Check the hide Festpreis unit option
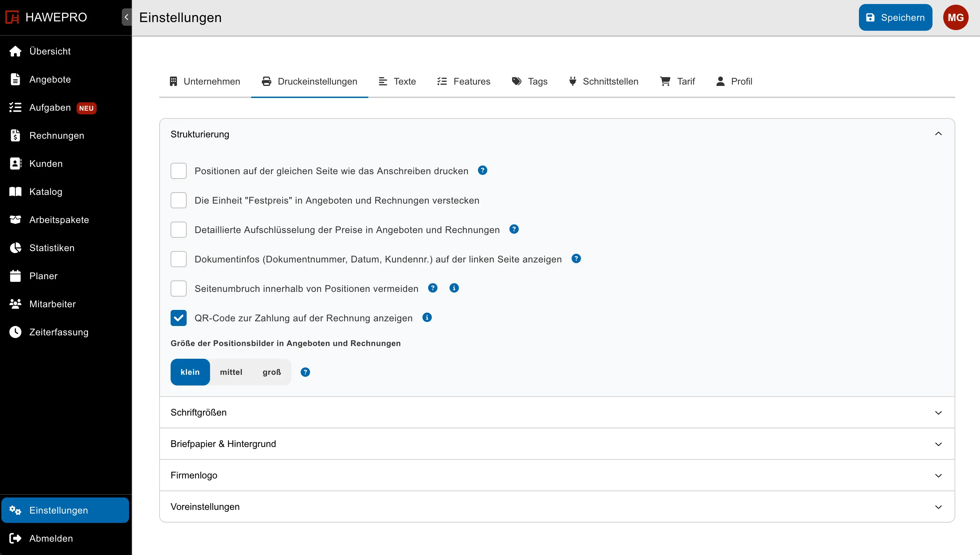Viewport: 980px width, 555px height. pos(179,200)
